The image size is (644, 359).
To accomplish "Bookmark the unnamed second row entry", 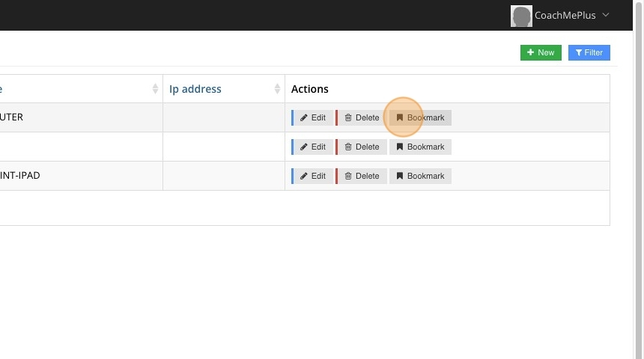I will click(x=420, y=147).
